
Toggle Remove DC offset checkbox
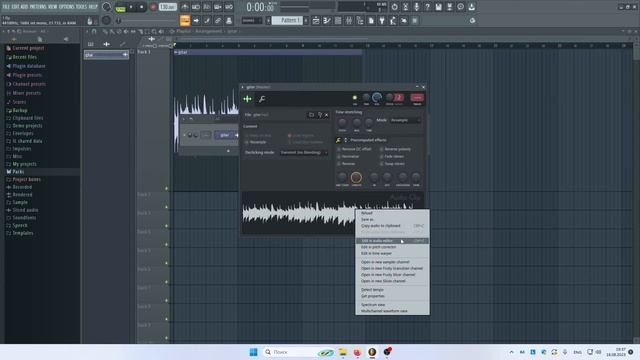[x=353, y=149]
